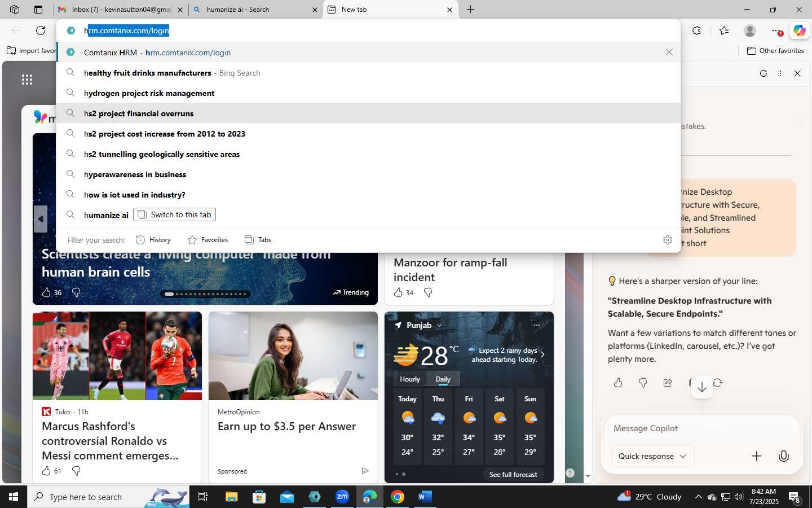The height and width of the screenshot is (508, 812).
Task: Like the Copilot response with thumbs up
Action: tap(618, 383)
